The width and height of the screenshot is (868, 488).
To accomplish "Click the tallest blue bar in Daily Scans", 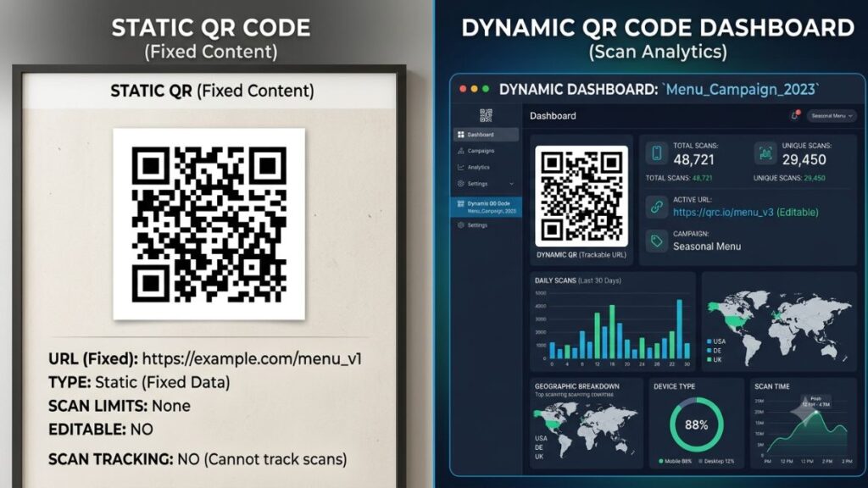I will coord(679,329).
